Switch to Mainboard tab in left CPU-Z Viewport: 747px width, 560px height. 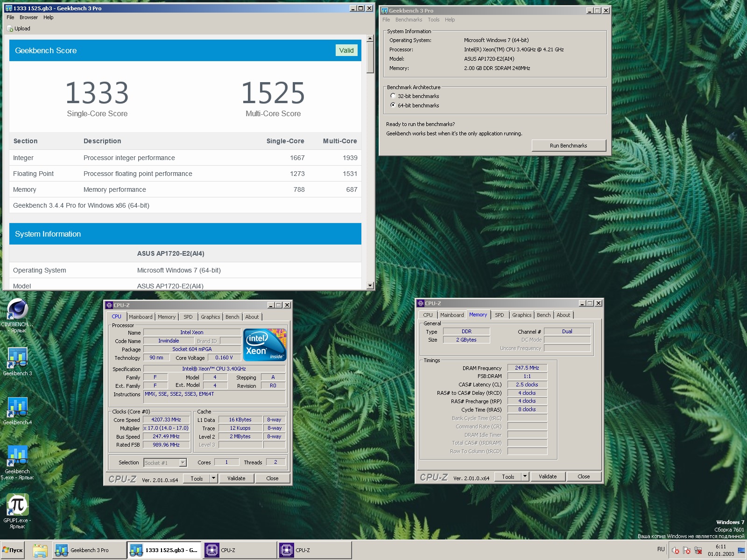click(x=141, y=317)
